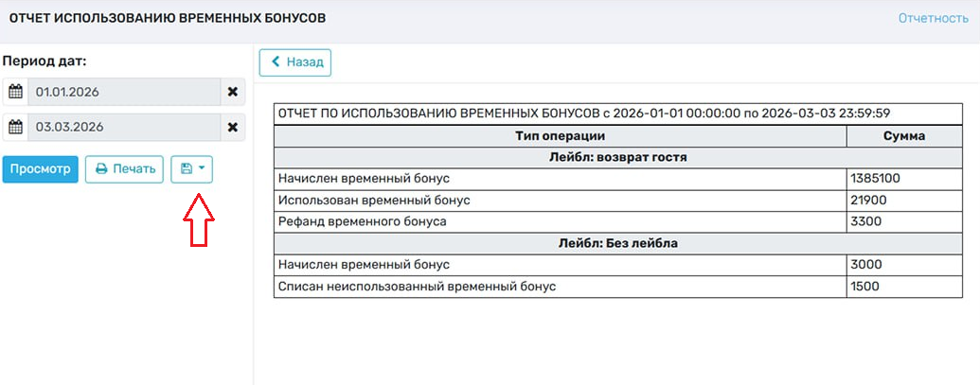The width and height of the screenshot is (980, 385).
Task: Focus the end date field 03.03.2026
Action: [x=123, y=127]
